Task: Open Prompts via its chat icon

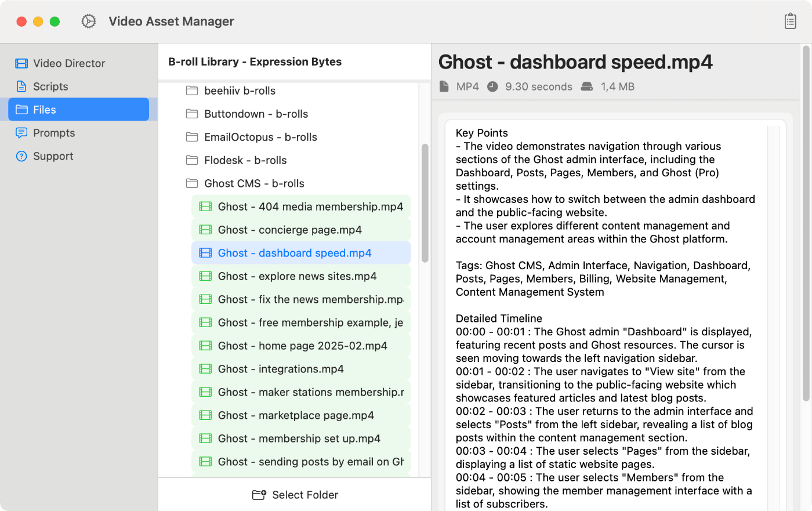Action: click(x=22, y=133)
